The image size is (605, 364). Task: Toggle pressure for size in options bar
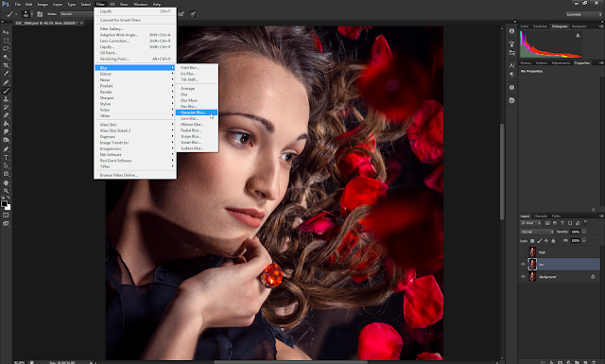click(193, 14)
